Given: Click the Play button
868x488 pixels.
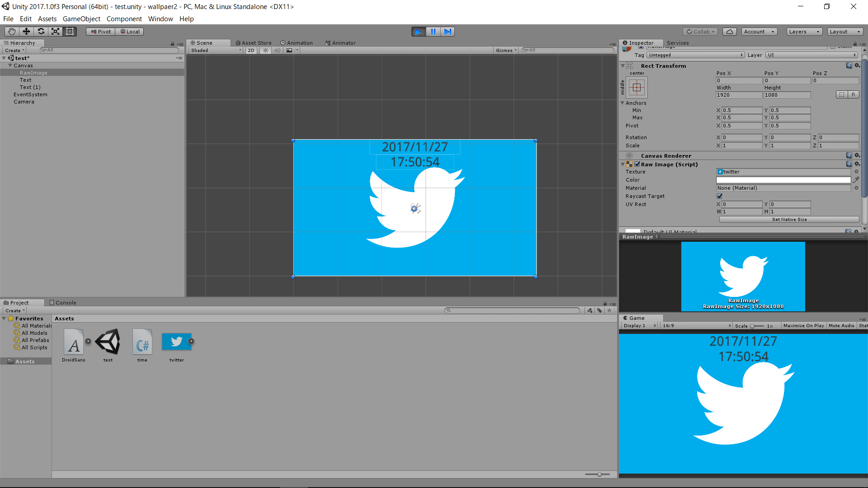Looking at the screenshot, I should pyautogui.click(x=419, y=32).
